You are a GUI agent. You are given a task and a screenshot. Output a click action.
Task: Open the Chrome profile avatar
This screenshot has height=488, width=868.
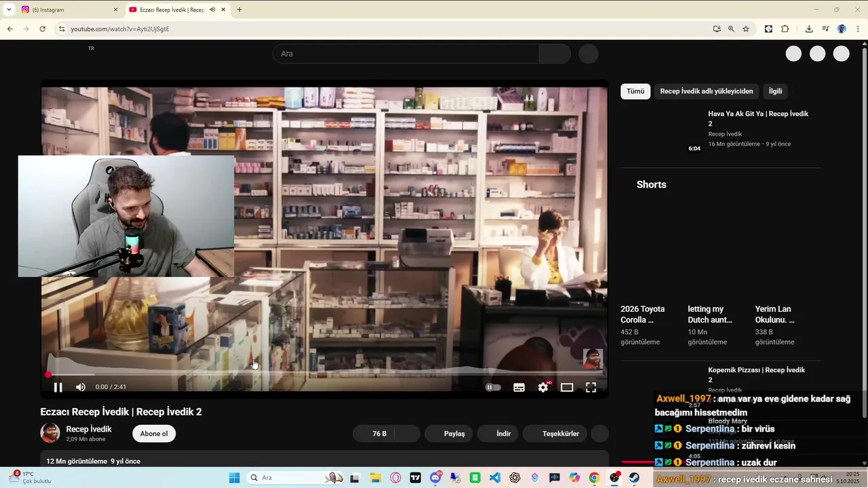pyautogui.click(x=842, y=29)
